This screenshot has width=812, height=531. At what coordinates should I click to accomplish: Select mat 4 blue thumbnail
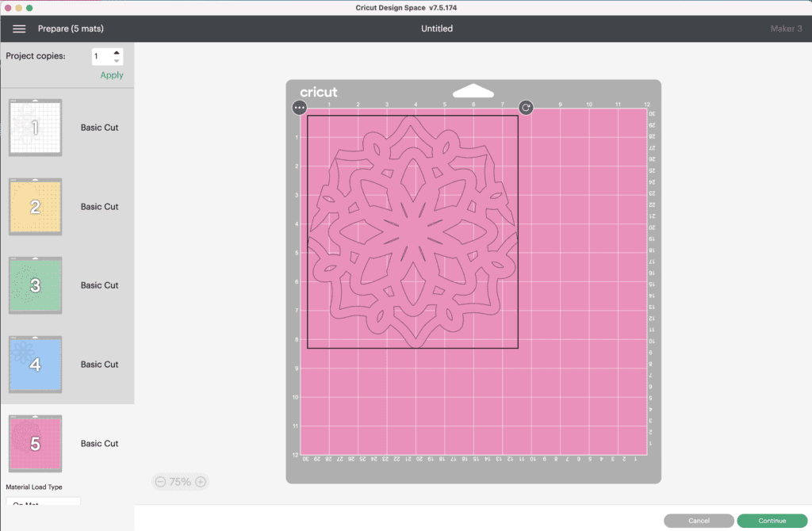click(x=35, y=365)
